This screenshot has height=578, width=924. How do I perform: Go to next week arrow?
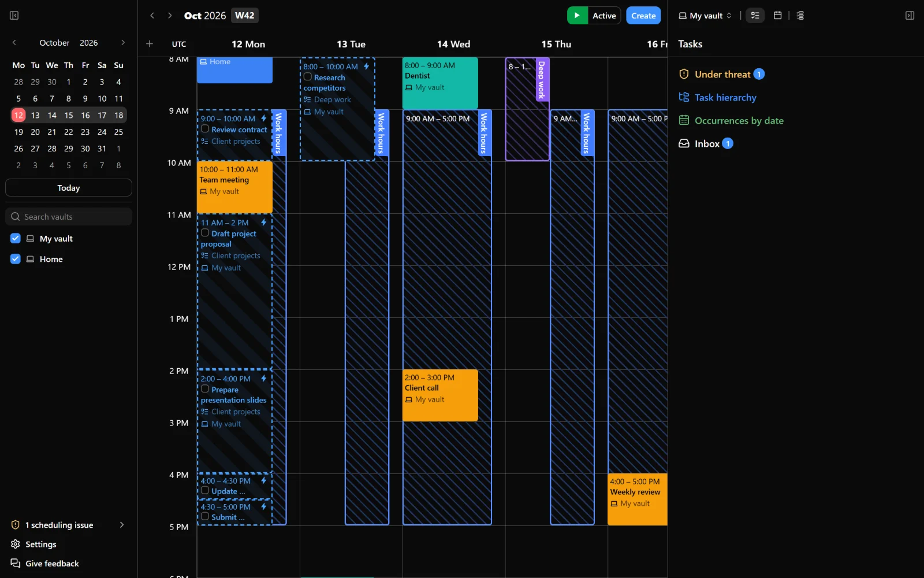(x=170, y=16)
